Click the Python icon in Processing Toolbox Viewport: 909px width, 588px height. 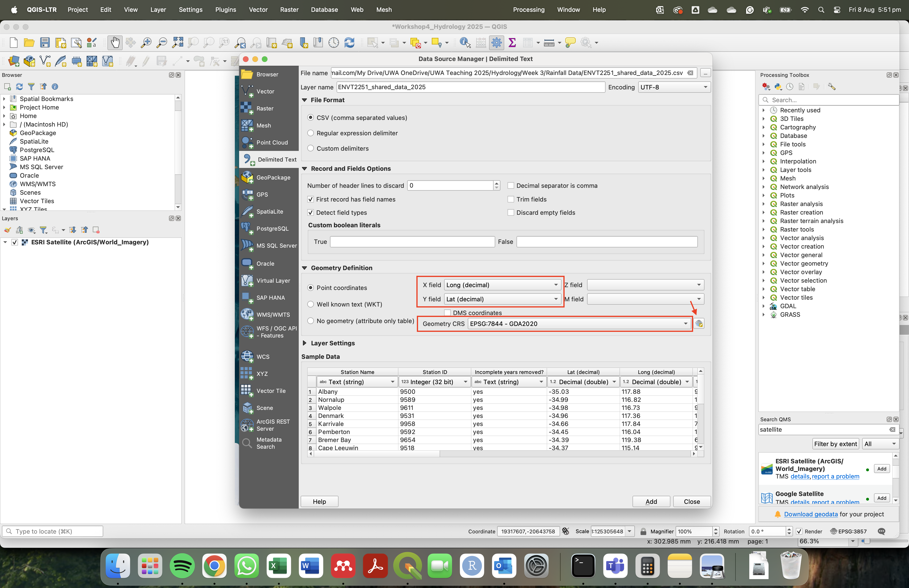[x=778, y=87]
